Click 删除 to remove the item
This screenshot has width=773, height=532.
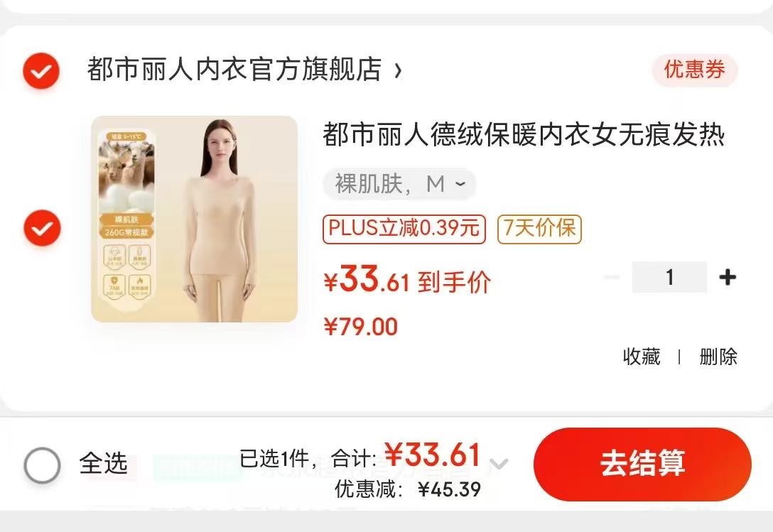coord(718,357)
